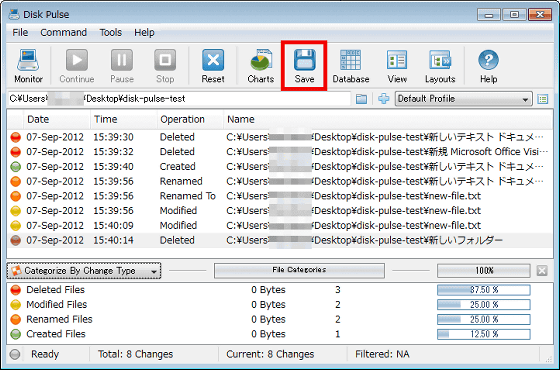560x370 pixels.
Task: Click the green icon beside Created Files
Action: coord(15,334)
